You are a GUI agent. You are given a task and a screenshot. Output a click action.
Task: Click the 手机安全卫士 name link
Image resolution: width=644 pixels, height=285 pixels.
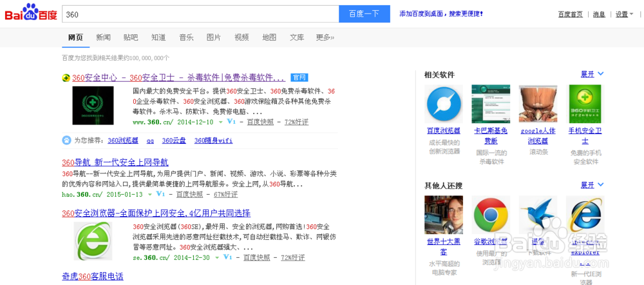(x=585, y=135)
